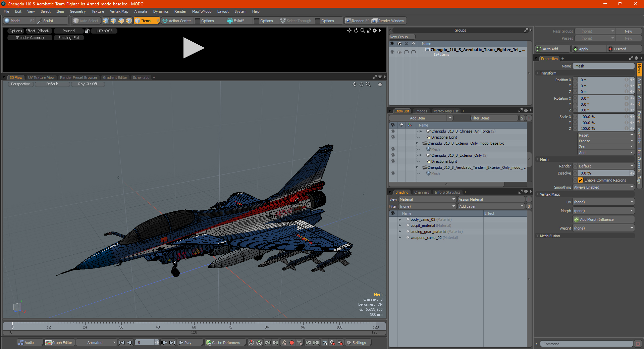The height and width of the screenshot is (349, 644).
Task: Activate Items selection mode
Action: click(147, 21)
